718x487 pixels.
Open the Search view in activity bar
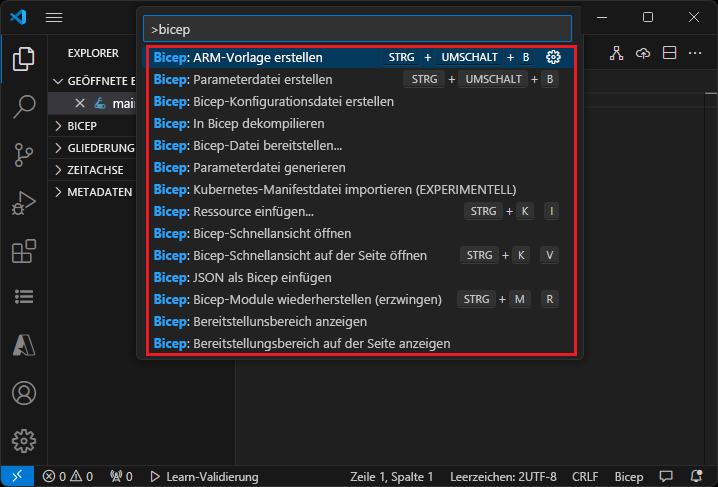pos(24,107)
